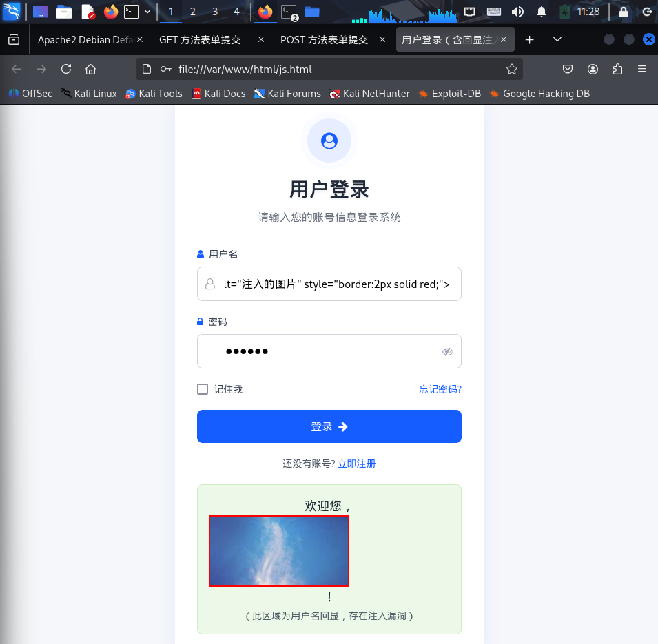Reload the current page
Screen dimensions: 658x644
pyautogui.click(x=65, y=69)
